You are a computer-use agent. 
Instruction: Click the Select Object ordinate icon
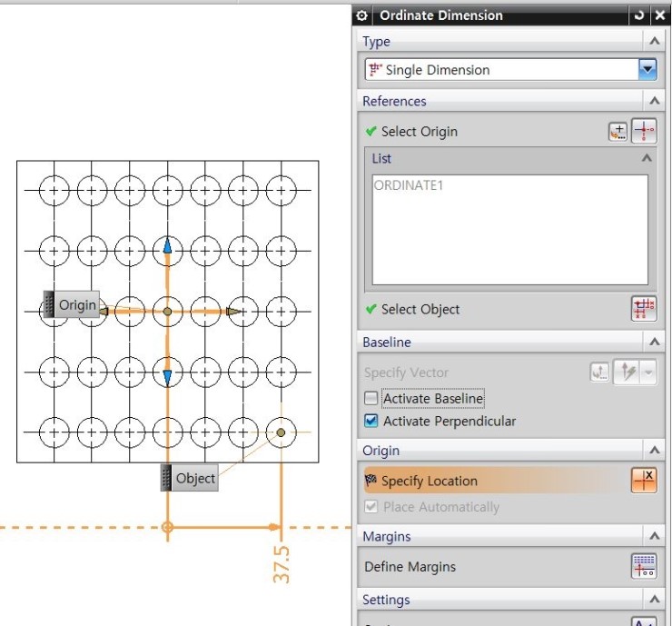[644, 309]
